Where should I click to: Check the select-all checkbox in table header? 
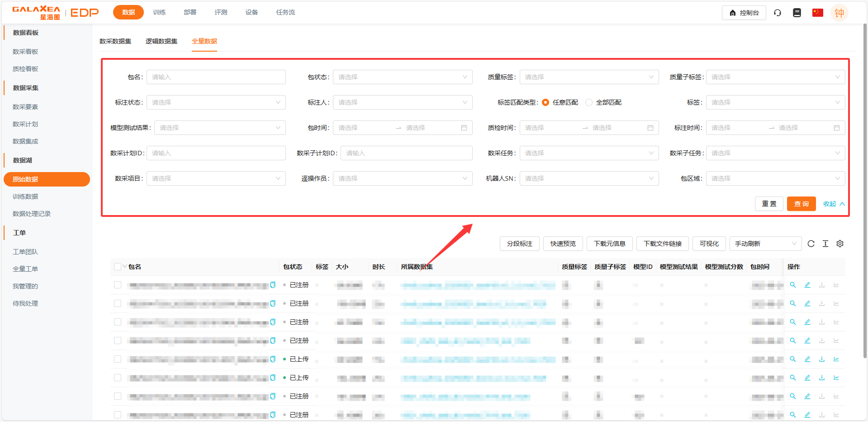click(118, 267)
